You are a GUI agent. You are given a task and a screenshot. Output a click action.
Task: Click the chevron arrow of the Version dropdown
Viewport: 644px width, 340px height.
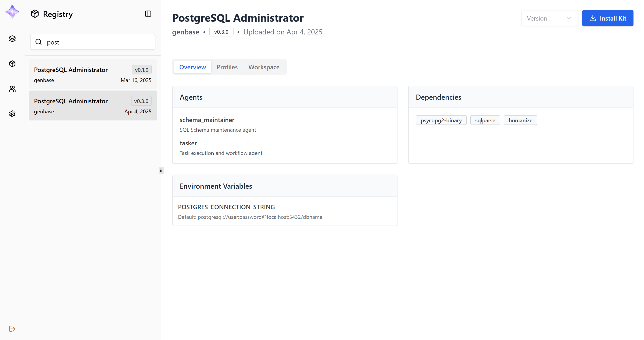point(569,18)
